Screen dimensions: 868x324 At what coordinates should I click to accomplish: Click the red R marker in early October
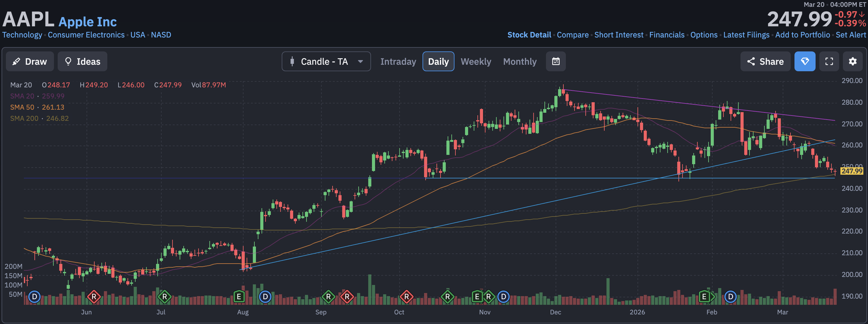click(x=406, y=297)
